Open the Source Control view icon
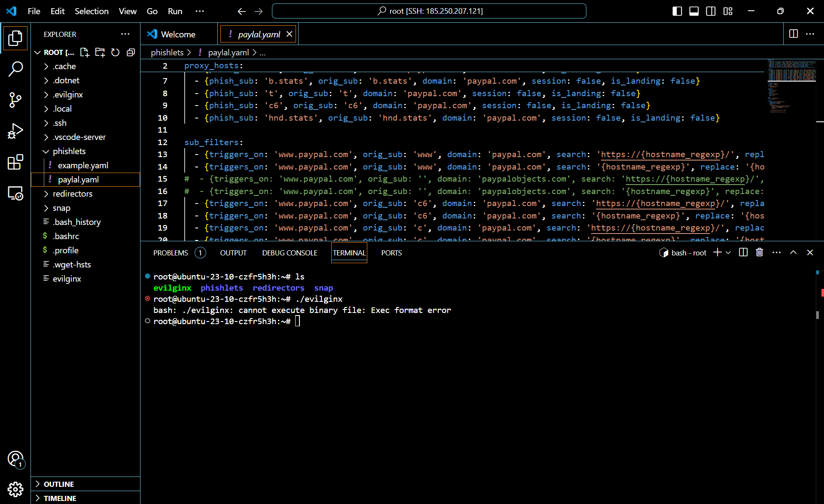 click(x=15, y=100)
